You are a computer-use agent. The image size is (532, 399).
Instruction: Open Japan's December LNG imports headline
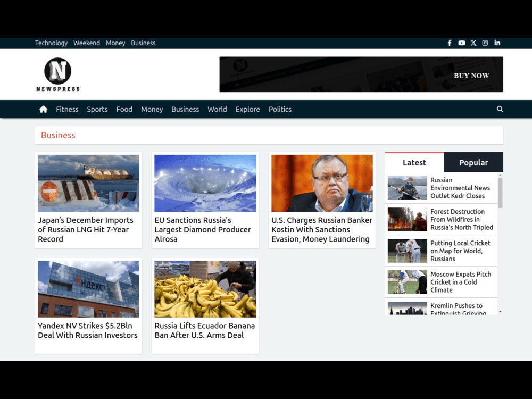[86, 230]
